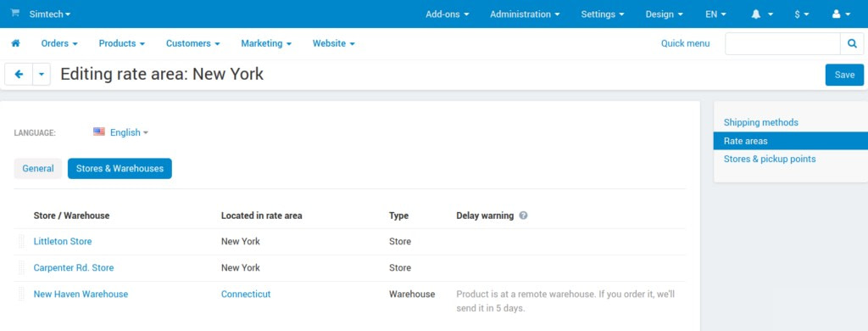
Task: Open the Carpenter Rd. Store link
Action: (x=74, y=268)
